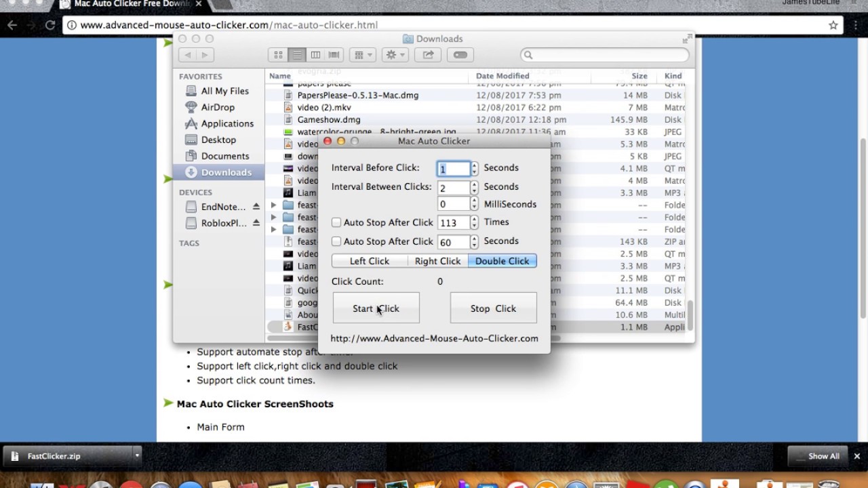Adjust auto stop Seconds stepper

tap(475, 241)
